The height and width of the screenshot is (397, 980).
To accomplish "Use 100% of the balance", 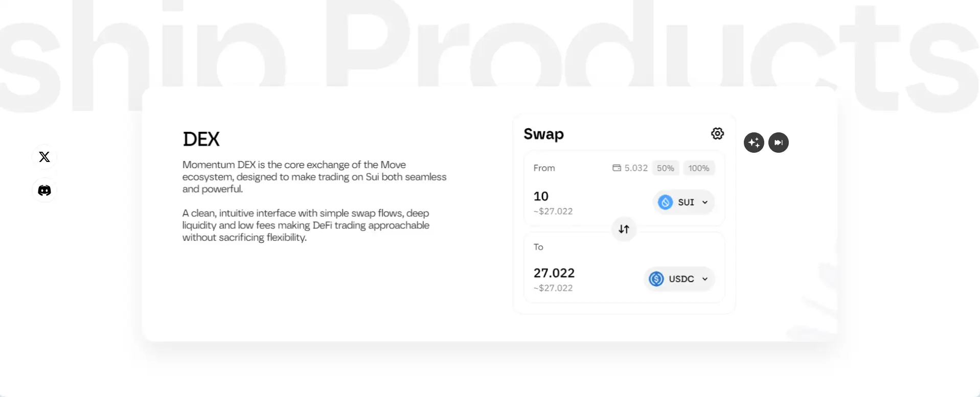I will click(x=698, y=168).
